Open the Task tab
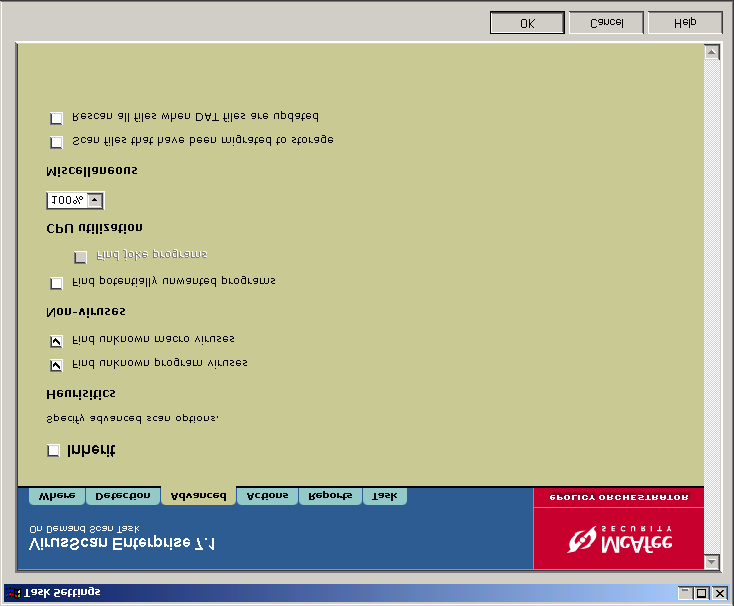The image size is (734, 606). tap(384, 496)
